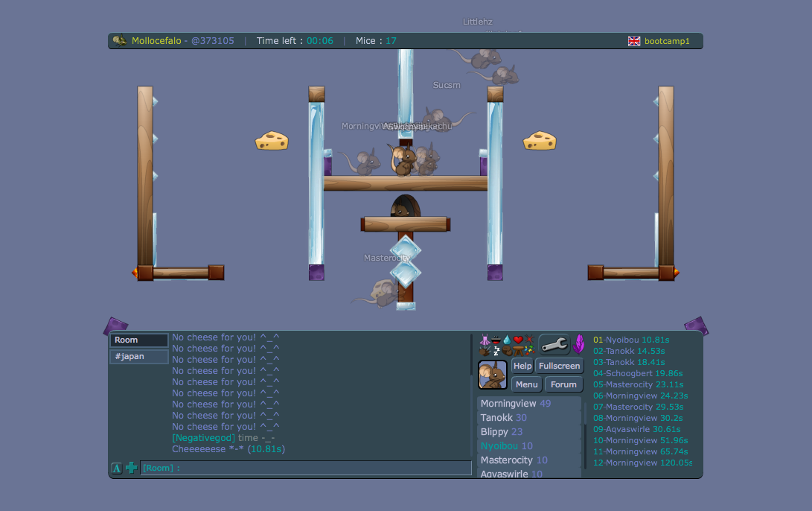Click the Help button
The width and height of the screenshot is (812, 511).
[x=522, y=366]
